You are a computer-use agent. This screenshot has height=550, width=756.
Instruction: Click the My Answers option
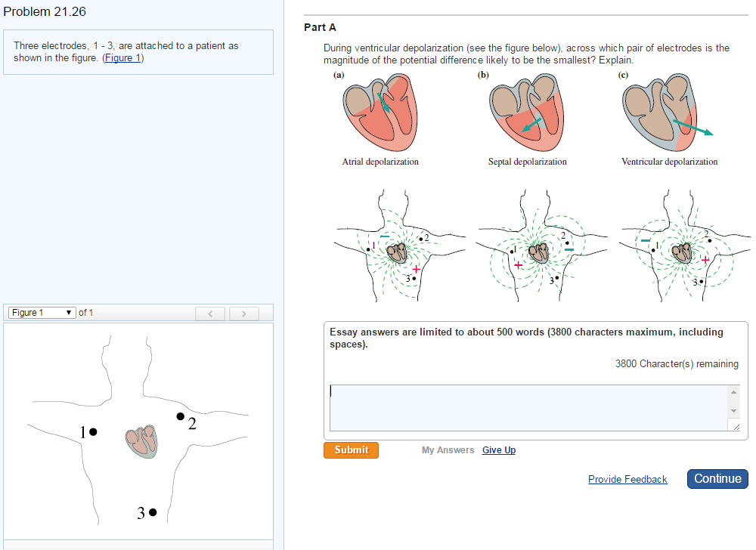click(448, 450)
